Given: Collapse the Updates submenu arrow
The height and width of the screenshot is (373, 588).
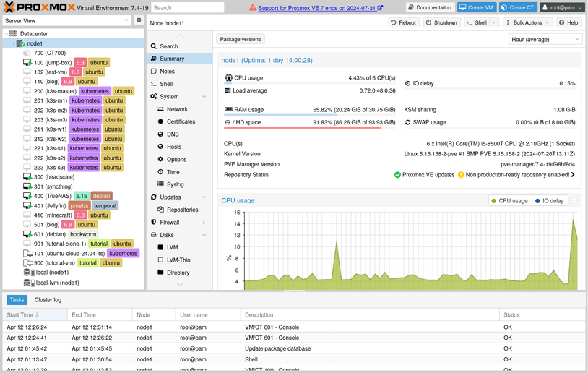Looking at the screenshot, I should tap(204, 197).
